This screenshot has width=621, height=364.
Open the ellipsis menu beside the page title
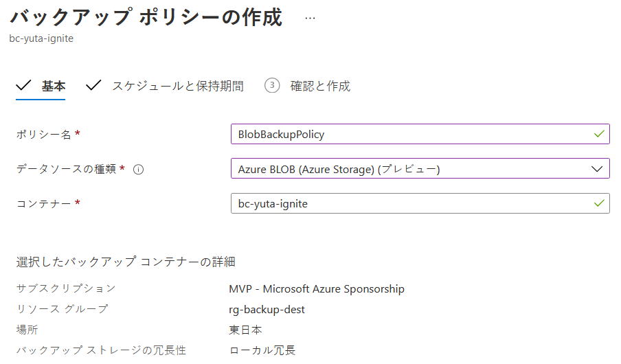click(310, 19)
